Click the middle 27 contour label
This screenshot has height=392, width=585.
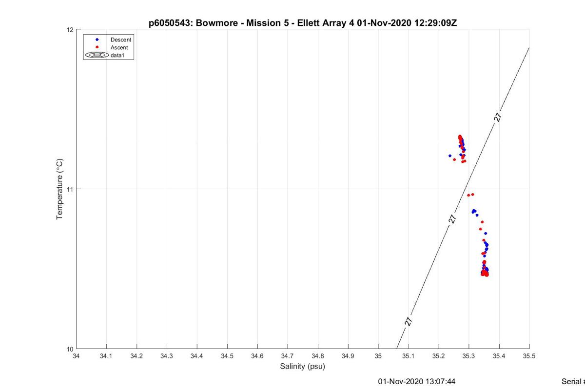(x=452, y=219)
